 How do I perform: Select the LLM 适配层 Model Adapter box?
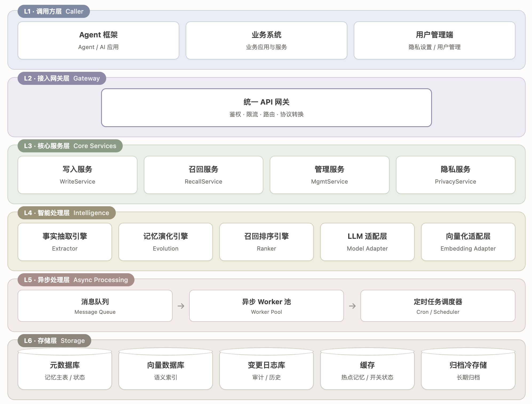pyautogui.click(x=367, y=242)
